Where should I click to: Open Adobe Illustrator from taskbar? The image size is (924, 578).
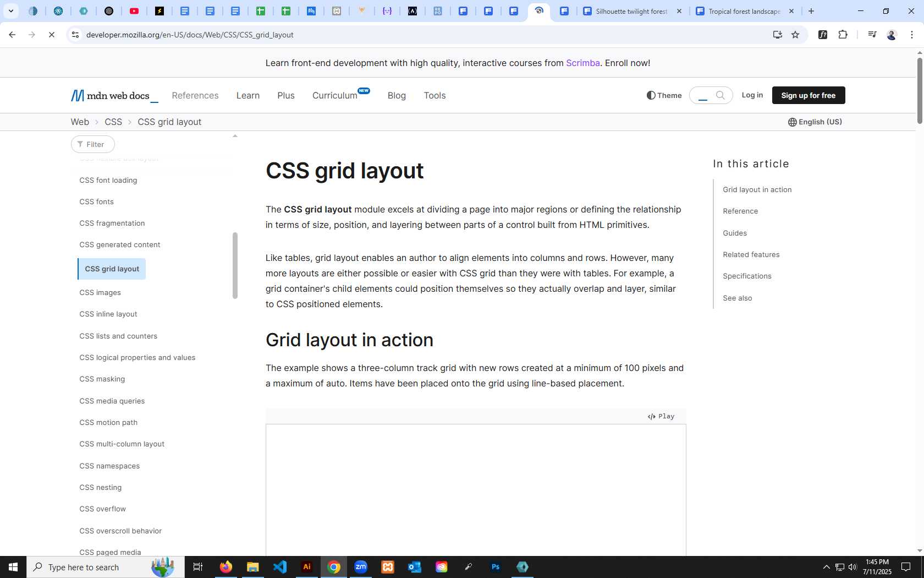[307, 567]
